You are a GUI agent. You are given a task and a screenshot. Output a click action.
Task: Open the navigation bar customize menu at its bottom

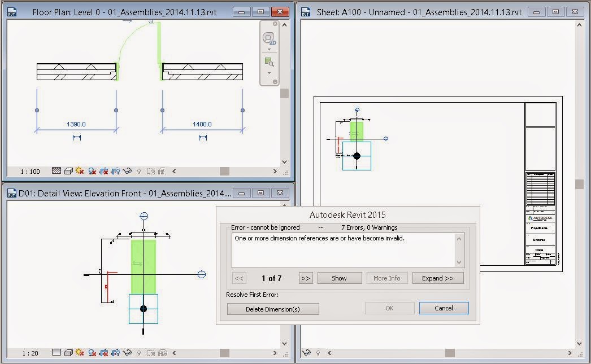[x=275, y=82]
